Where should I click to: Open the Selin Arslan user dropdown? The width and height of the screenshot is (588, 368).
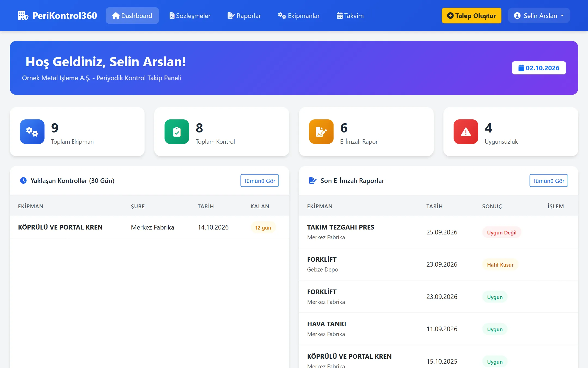pyautogui.click(x=539, y=16)
